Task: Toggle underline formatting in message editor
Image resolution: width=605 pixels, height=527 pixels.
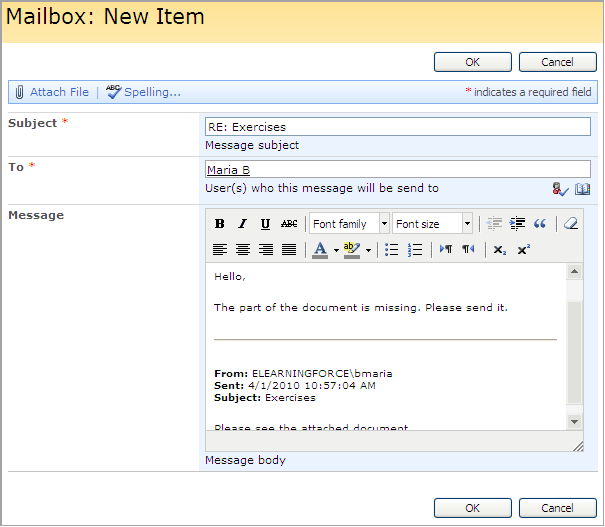Action: 265,224
